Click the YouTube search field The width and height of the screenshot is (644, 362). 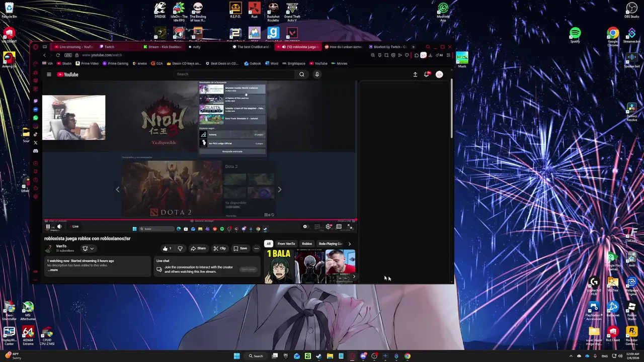click(x=234, y=74)
